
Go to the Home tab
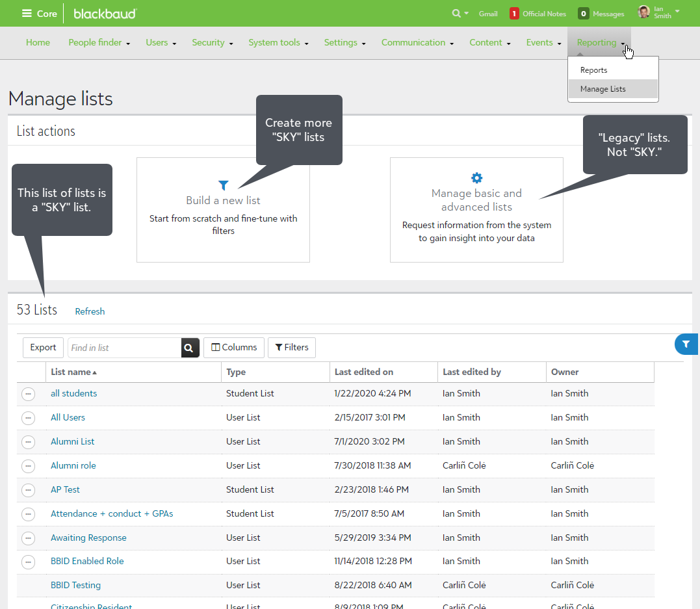pyautogui.click(x=38, y=42)
